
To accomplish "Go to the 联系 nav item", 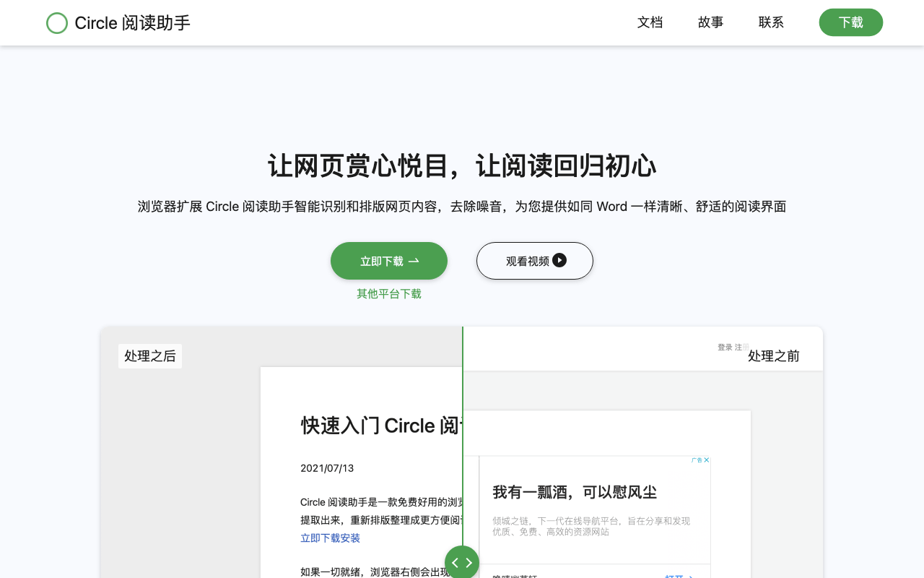I will (x=771, y=22).
